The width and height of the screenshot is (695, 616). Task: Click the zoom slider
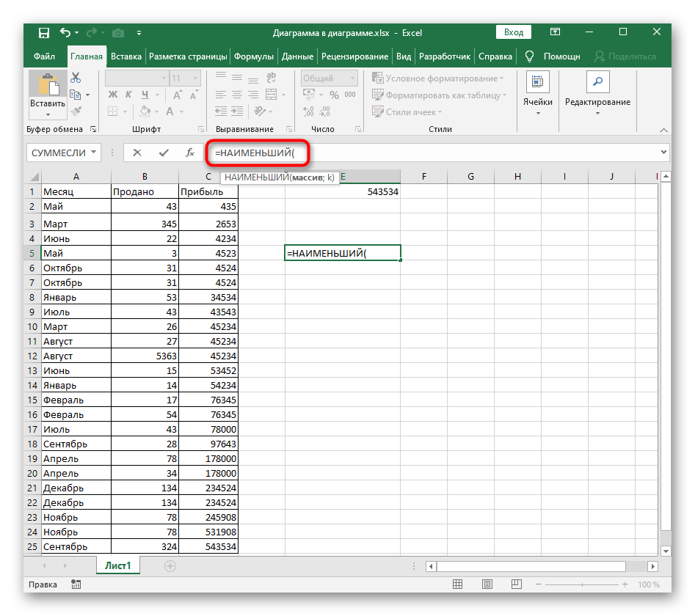[582, 584]
